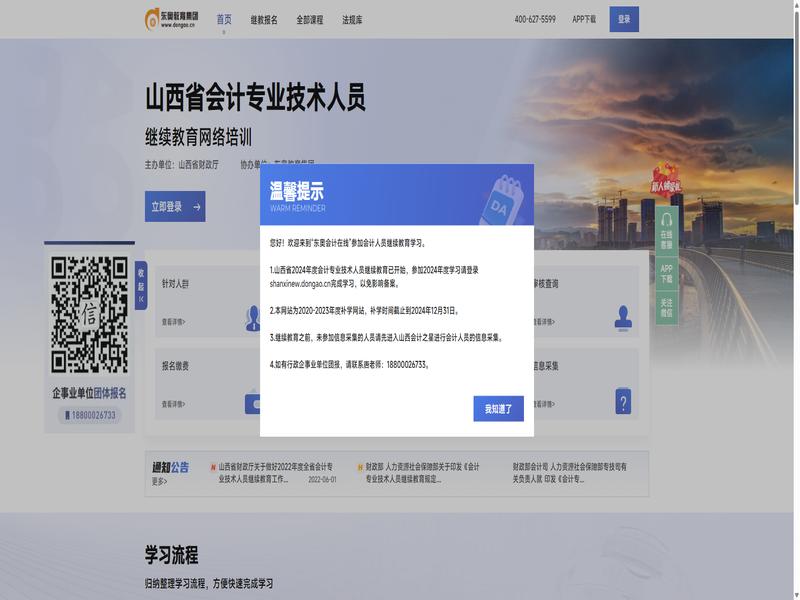Click the question mark icon on 信息采集 card
800x600 pixels.
624,401
